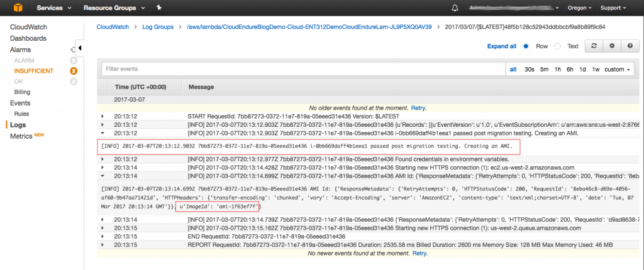Retry loading newer events
This screenshot has height=270, width=644.
(419, 254)
